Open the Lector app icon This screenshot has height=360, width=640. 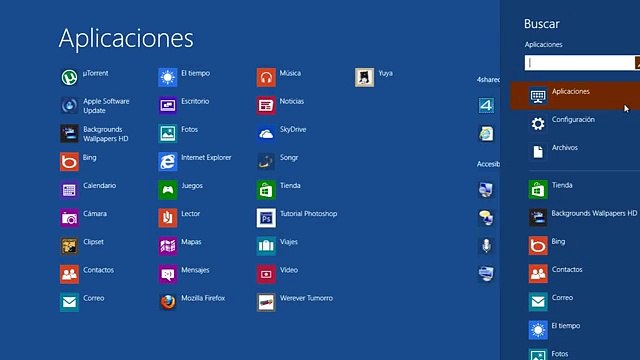168,218
